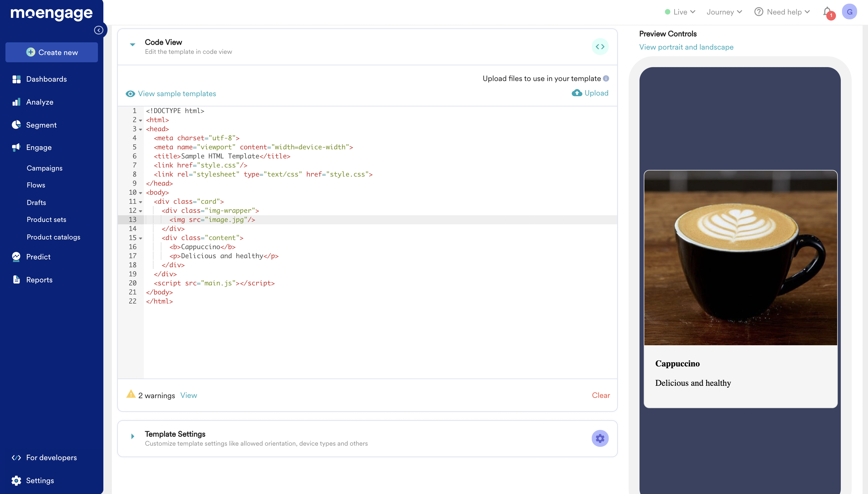Click the Create new plus icon

31,52
